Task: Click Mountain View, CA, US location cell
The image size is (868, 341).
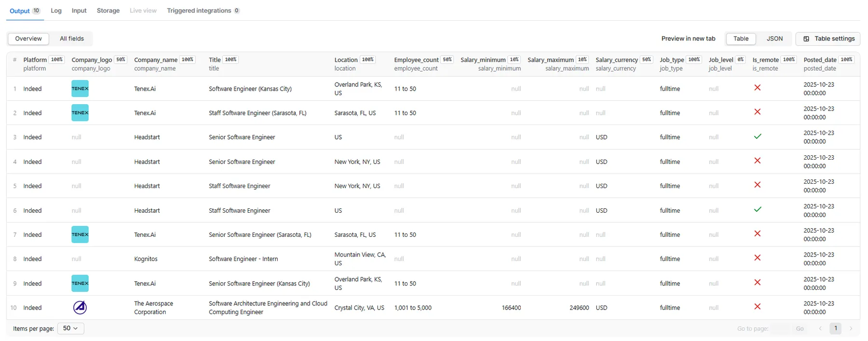Action: pyautogui.click(x=360, y=259)
